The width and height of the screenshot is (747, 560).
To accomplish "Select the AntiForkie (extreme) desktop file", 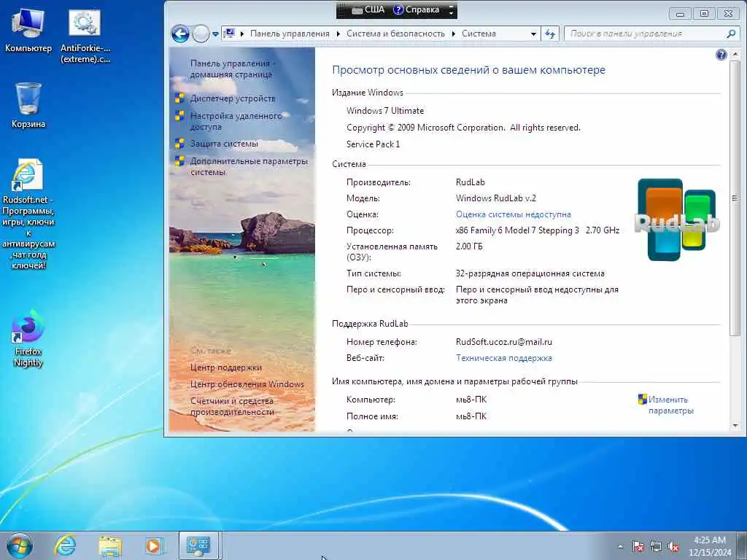I will [85, 36].
